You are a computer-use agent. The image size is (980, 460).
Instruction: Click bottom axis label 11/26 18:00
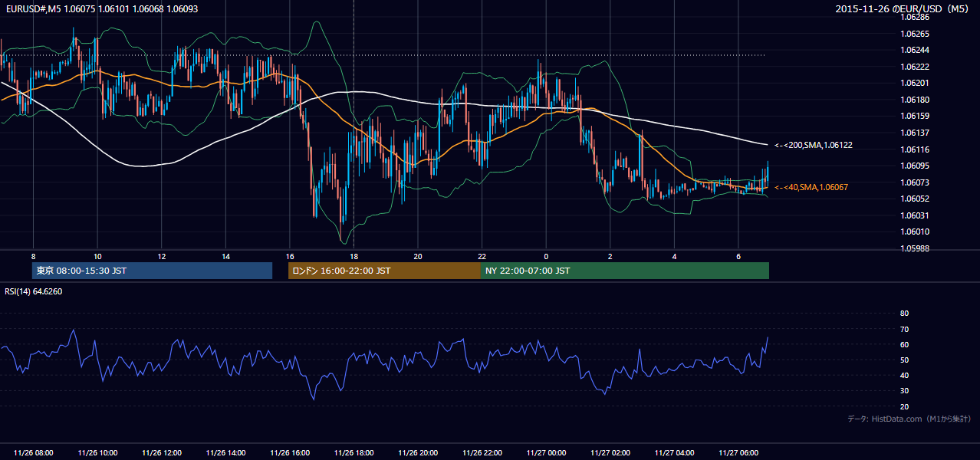tap(354, 453)
